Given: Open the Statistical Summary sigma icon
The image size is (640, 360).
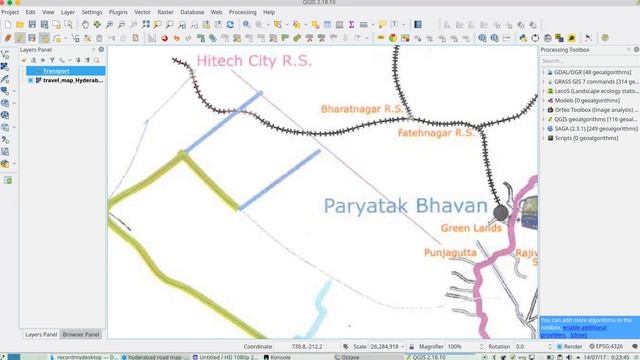Looking at the screenshot, I should click(351, 25).
